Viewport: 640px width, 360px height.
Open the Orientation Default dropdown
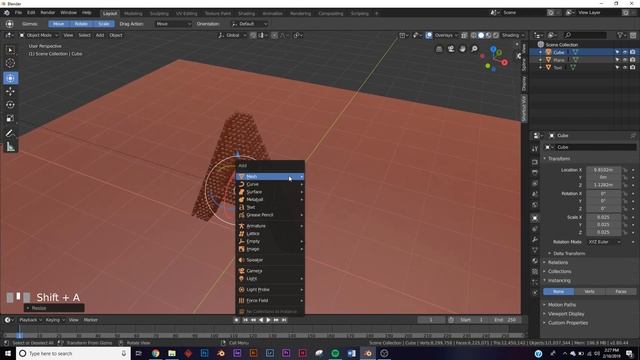tap(249, 24)
